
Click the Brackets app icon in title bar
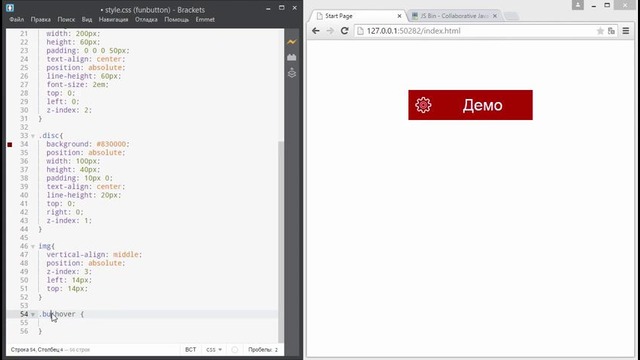(x=10, y=8)
